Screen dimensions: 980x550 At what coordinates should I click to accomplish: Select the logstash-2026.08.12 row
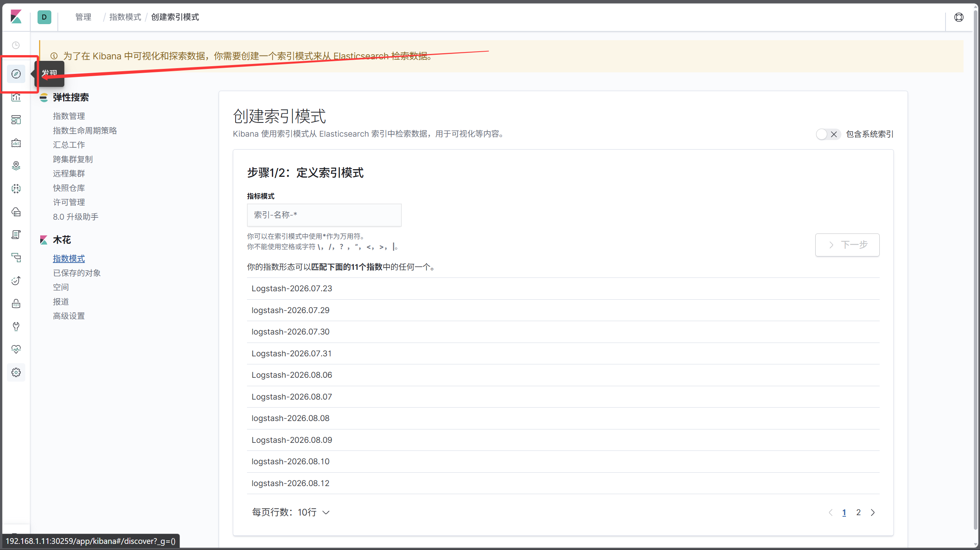563,483
